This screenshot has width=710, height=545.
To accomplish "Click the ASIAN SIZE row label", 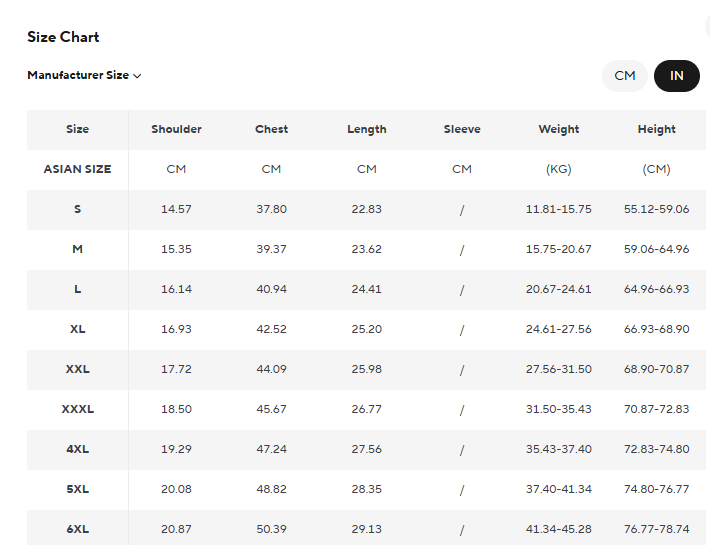I will pos(77,169).
